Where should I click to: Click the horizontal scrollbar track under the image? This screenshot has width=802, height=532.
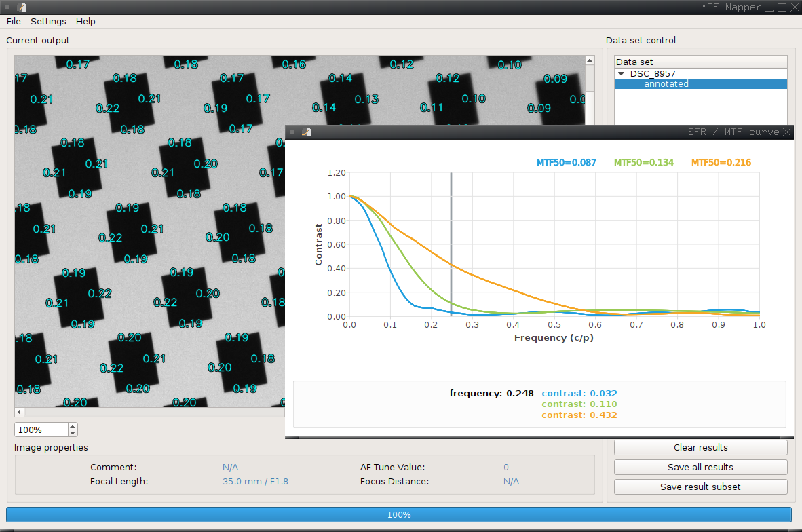coord(149,412)
